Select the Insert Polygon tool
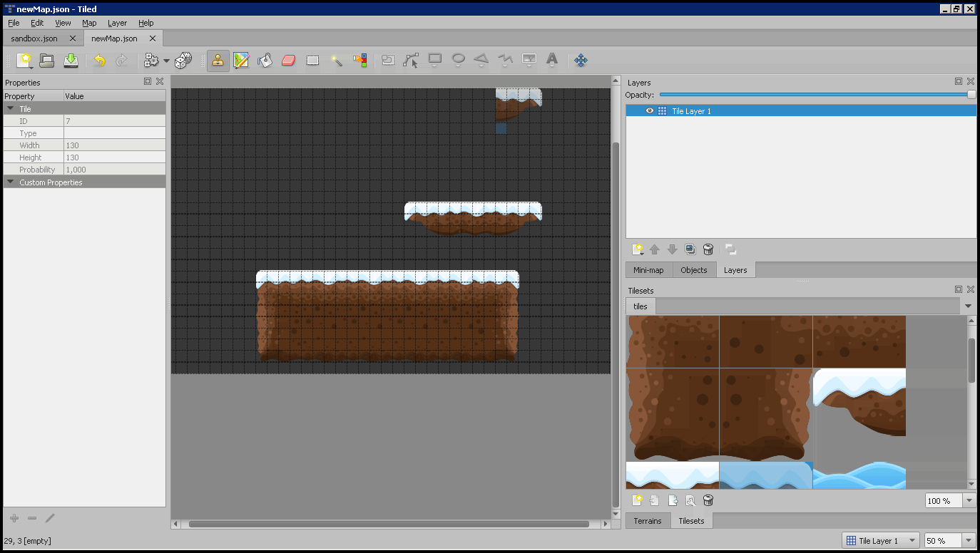Screen dimensions: 980x553 pyautogui.click(x=481, y=61)
